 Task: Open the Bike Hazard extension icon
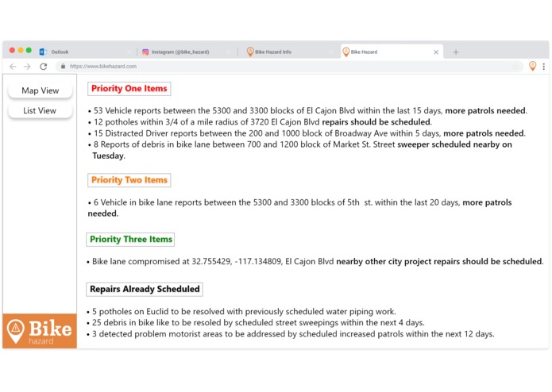(533, 66)
